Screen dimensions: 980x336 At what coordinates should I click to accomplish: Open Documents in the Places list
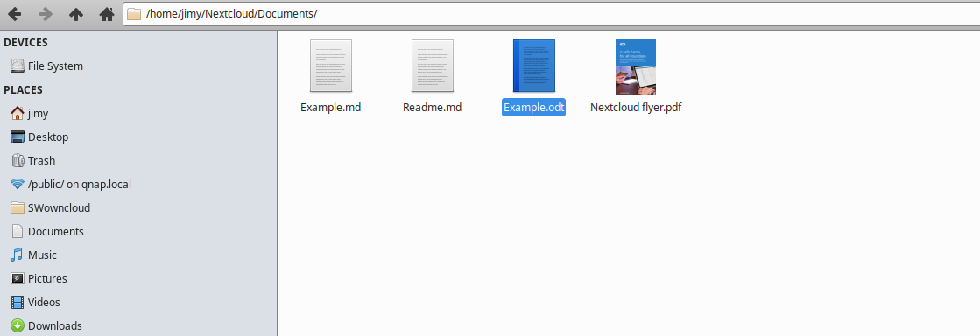point(138,232)
